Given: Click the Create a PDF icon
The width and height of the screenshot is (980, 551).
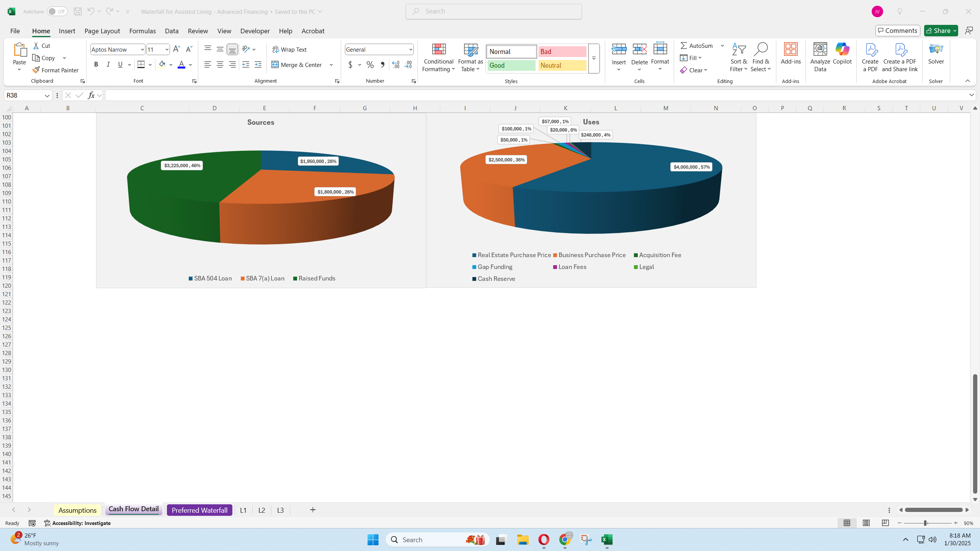Looking at the screenshot, I should 870,57.
